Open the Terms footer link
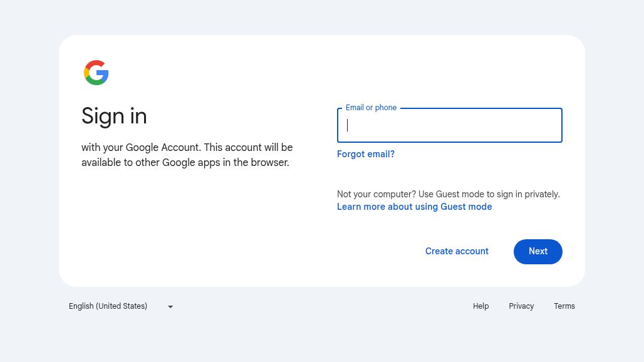This screenshot has width=644, height=362. pos(564,306)
